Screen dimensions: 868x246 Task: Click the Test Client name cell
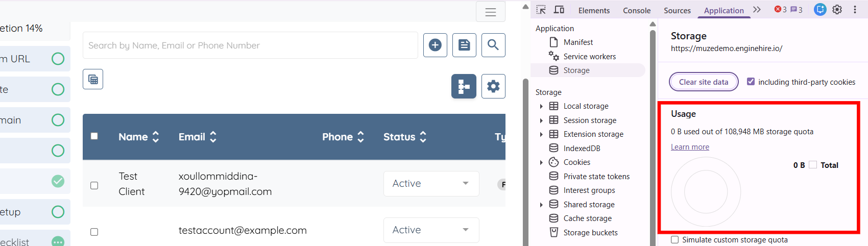(x=132, y=184)
